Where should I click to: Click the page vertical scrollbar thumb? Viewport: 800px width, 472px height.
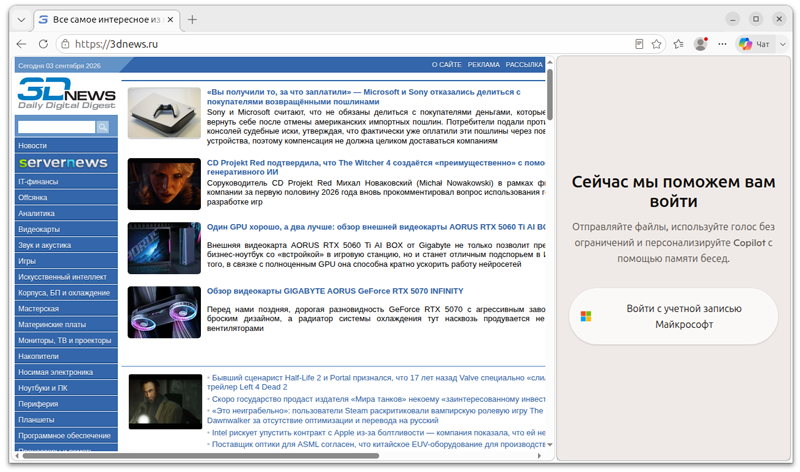(550, 94)
